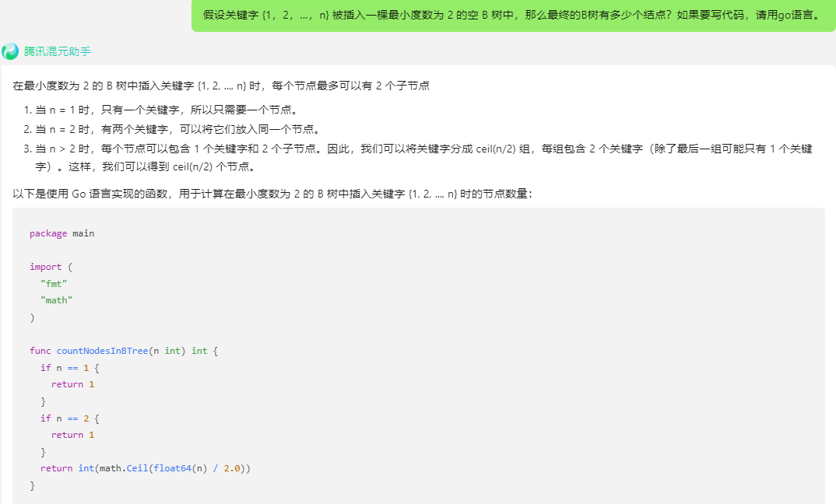Click the 'if n == 2 {' line
The image size is (836, 504).
coord(70,418)
